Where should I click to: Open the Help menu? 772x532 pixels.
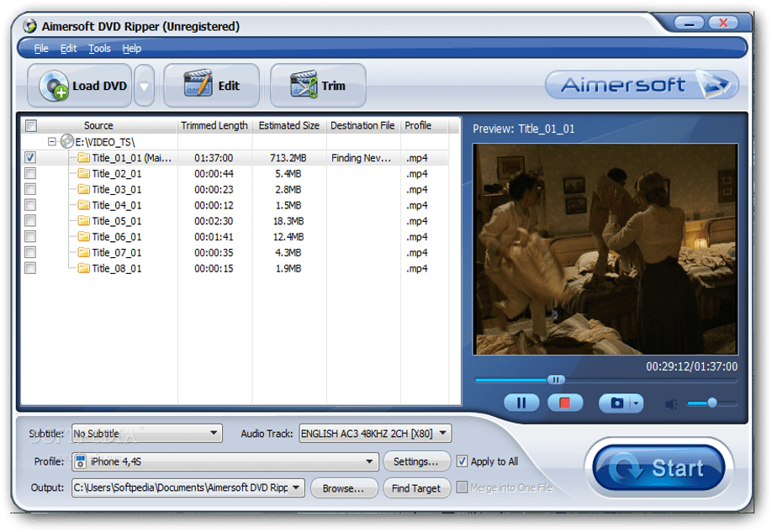click(x=132, y=49)
